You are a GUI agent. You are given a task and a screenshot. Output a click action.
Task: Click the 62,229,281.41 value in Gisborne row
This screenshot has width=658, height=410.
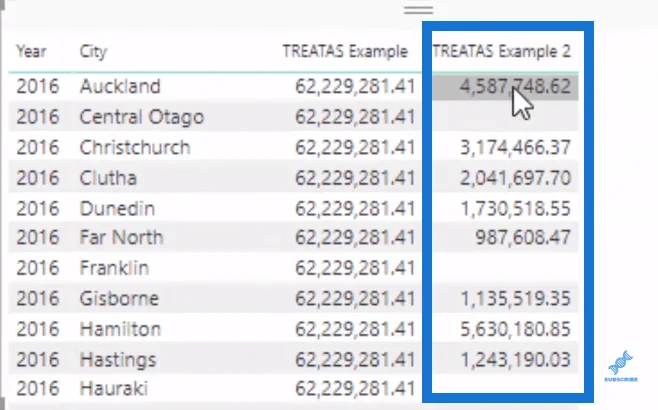click(355, 299)
